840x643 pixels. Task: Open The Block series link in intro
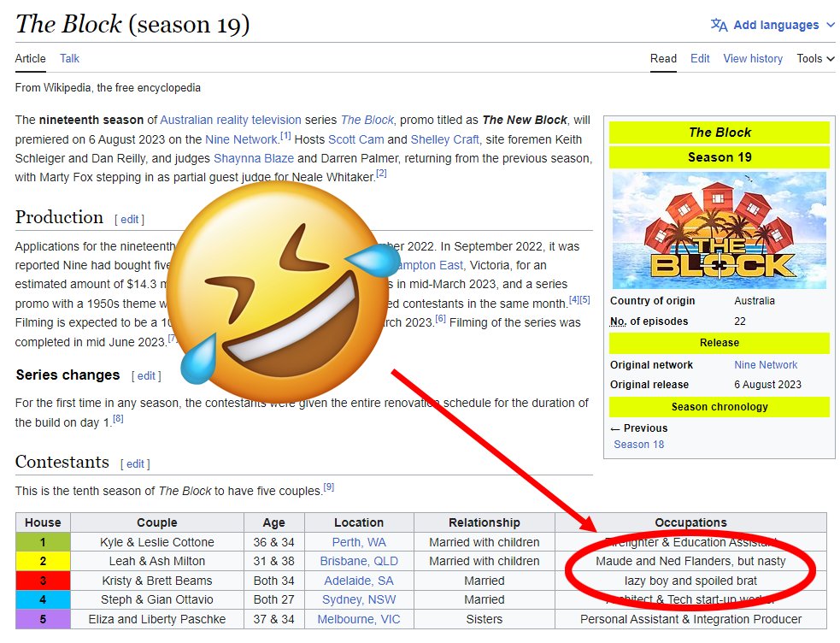[x=367, y=120]
